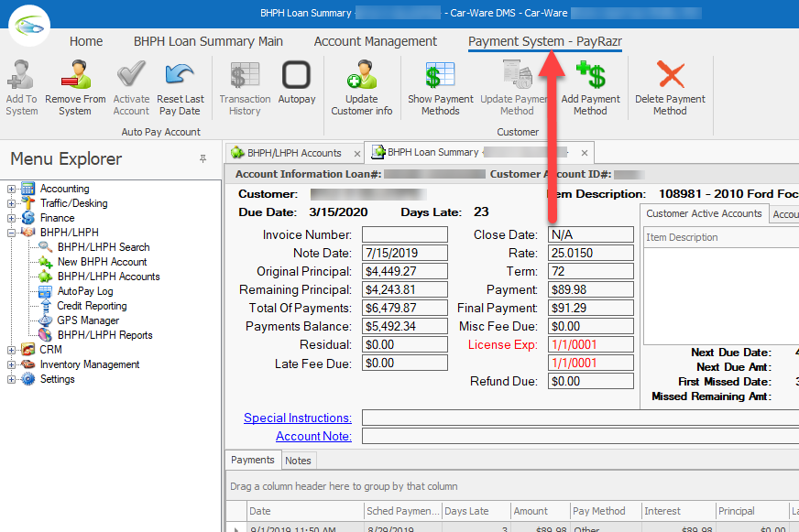
Task: Switch to the Notes tab
Action: click(298, 461)
